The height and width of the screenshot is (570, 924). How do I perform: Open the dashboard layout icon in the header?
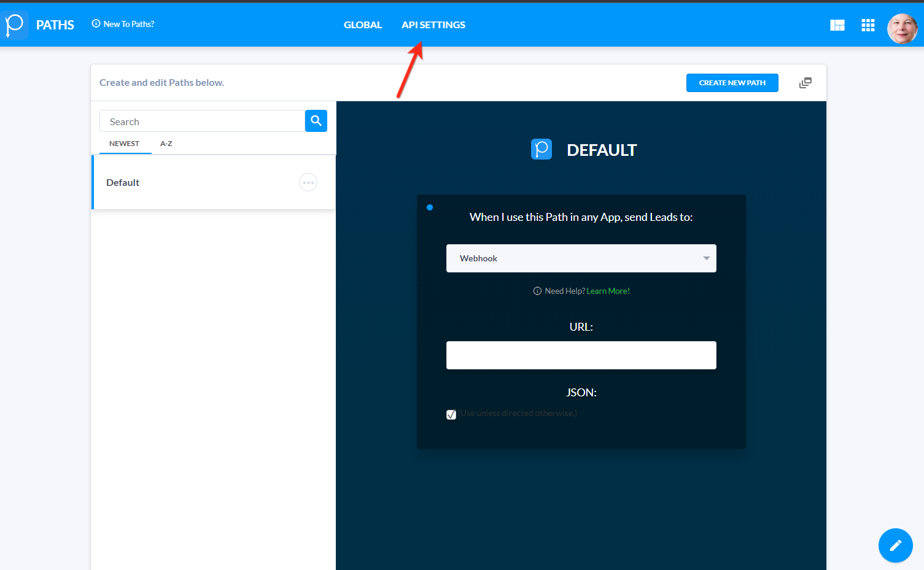point(837,25)
